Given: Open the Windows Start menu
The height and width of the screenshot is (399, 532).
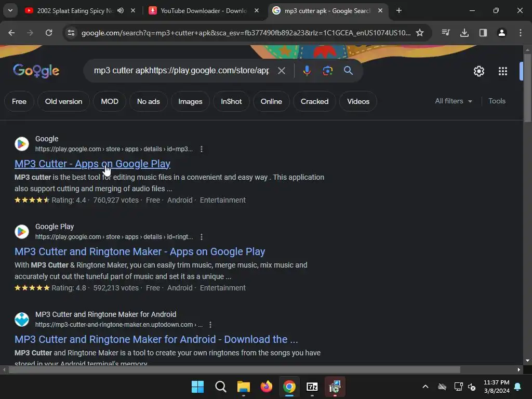Looking at the screenshot, I should pyautogui.click(x=197, y=387).
